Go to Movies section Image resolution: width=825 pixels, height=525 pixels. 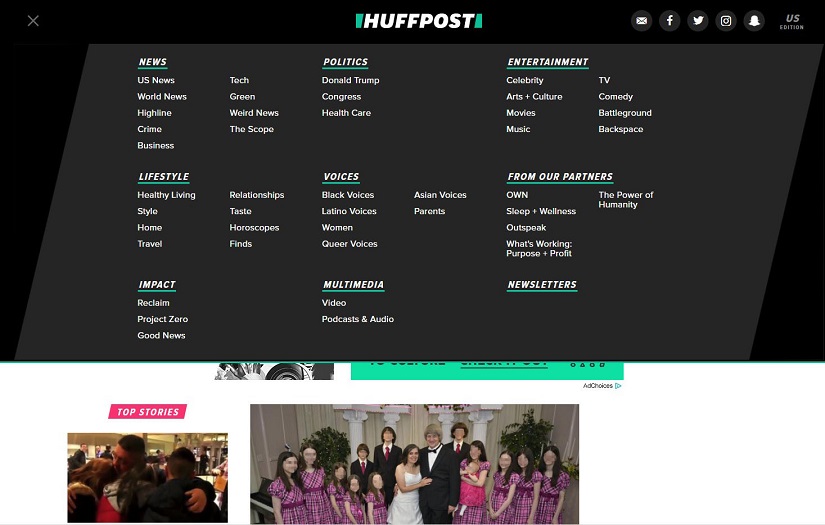(x=520, y=113)
